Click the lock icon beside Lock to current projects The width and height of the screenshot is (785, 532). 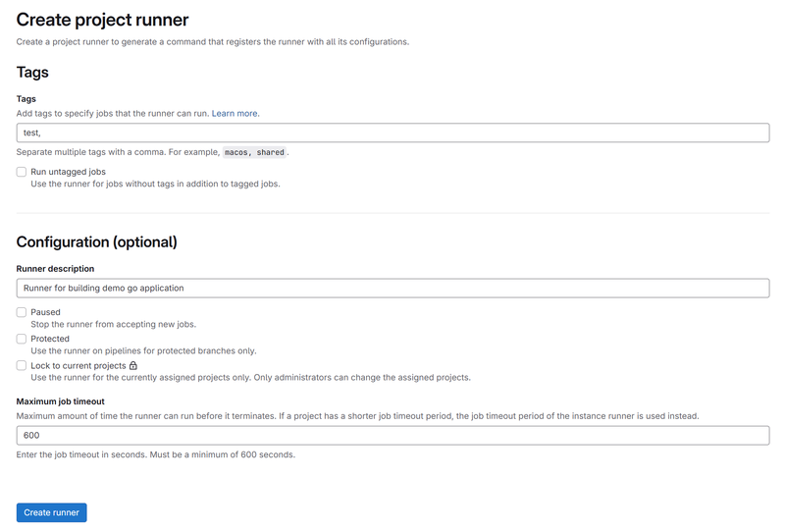point(133,365)
